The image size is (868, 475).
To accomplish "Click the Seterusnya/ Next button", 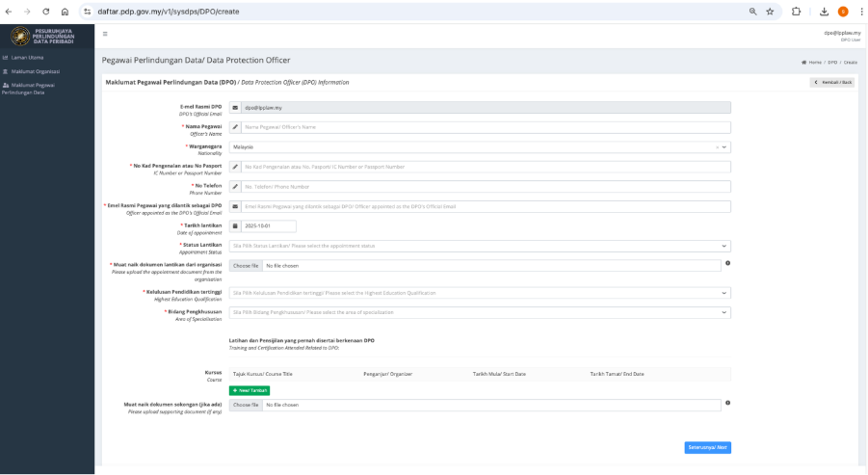I will pyautogui.click(x=708, y=447).
